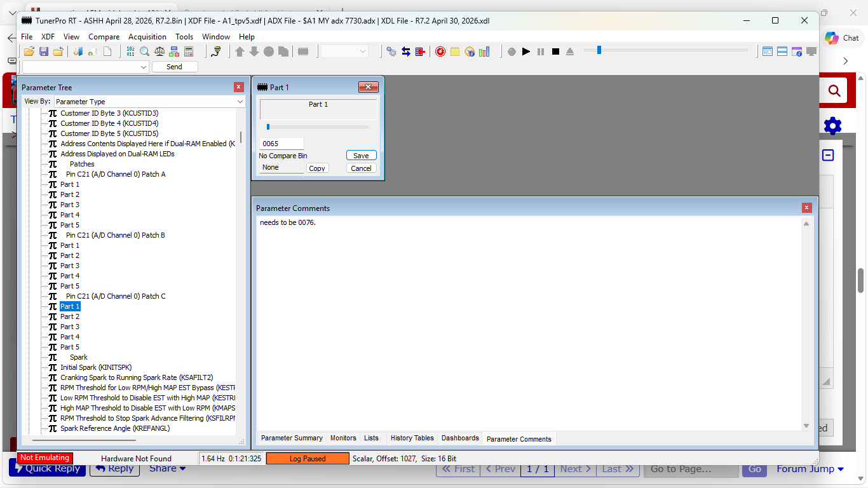Open the Compare menu

click(104, 37)
